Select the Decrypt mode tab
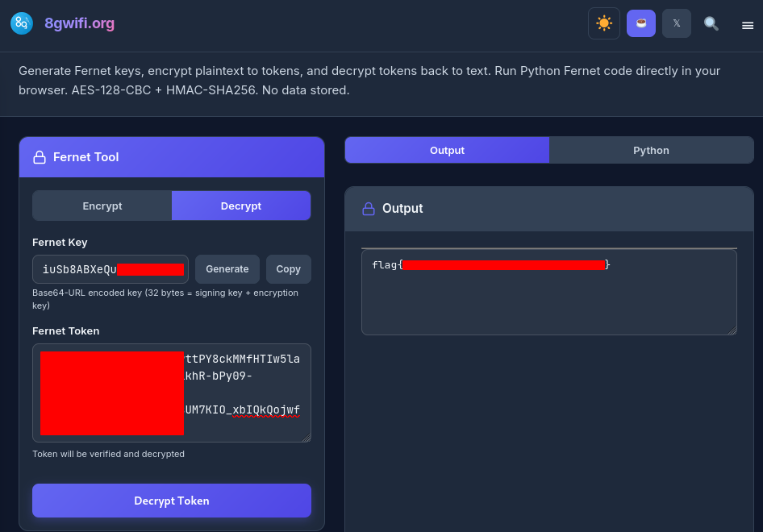Screen dimensions: 763x532 tap(241, 206)
